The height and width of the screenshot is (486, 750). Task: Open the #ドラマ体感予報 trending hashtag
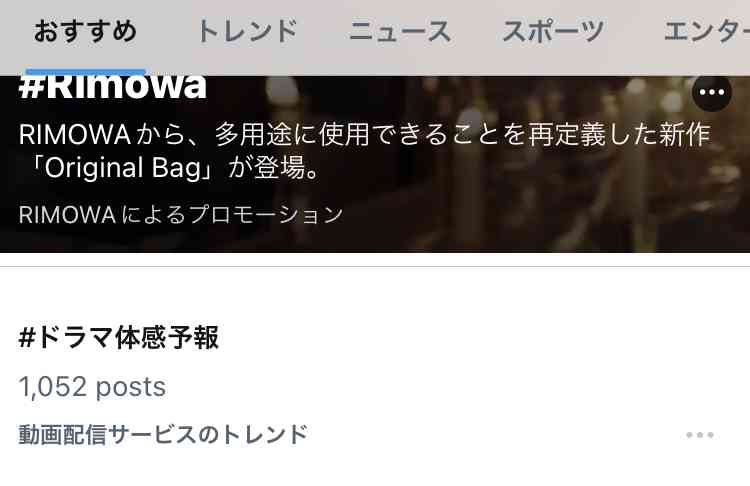click(119, 337)
